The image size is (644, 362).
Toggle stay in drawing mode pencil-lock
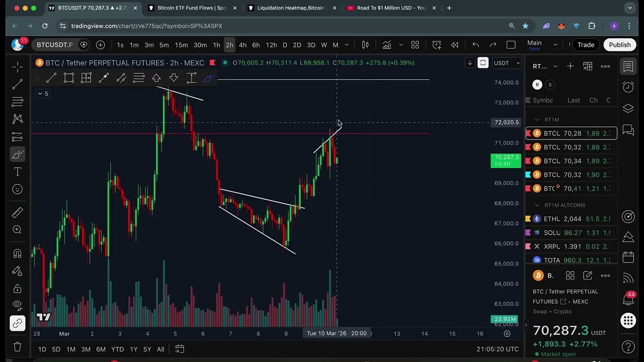pos(18,271)
